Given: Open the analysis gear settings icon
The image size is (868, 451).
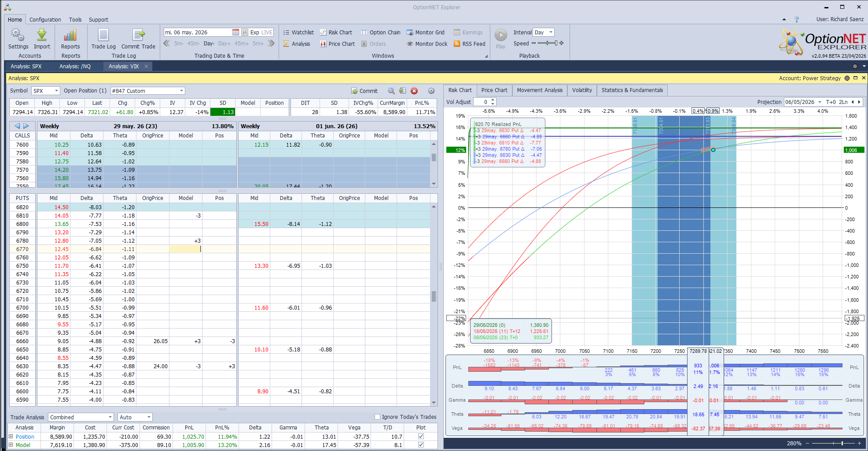Looking at the screenshot, I should pos(431,91).
